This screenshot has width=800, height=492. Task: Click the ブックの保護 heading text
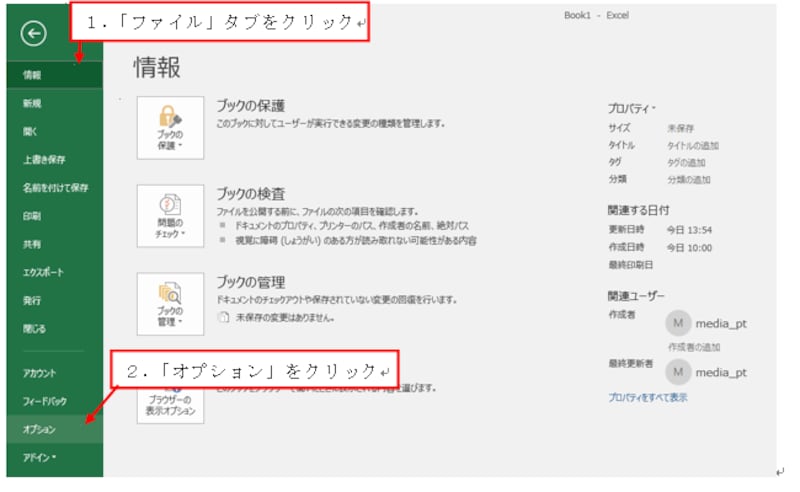click(x=251, y=106)
